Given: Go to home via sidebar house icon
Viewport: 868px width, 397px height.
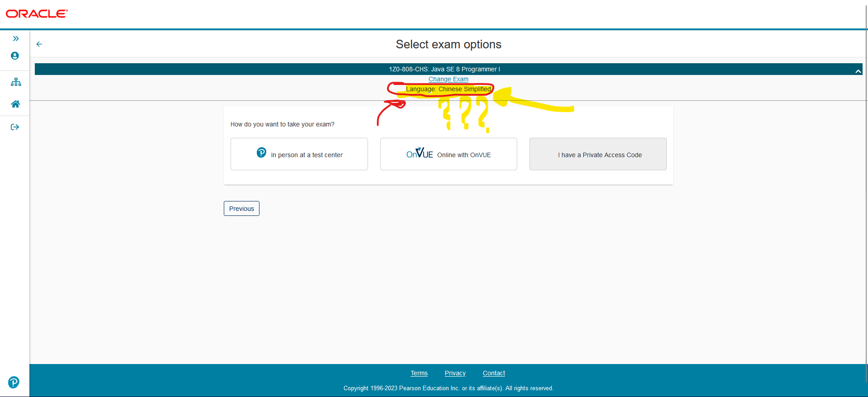Looking at the screenshot, I should (15, 104).
